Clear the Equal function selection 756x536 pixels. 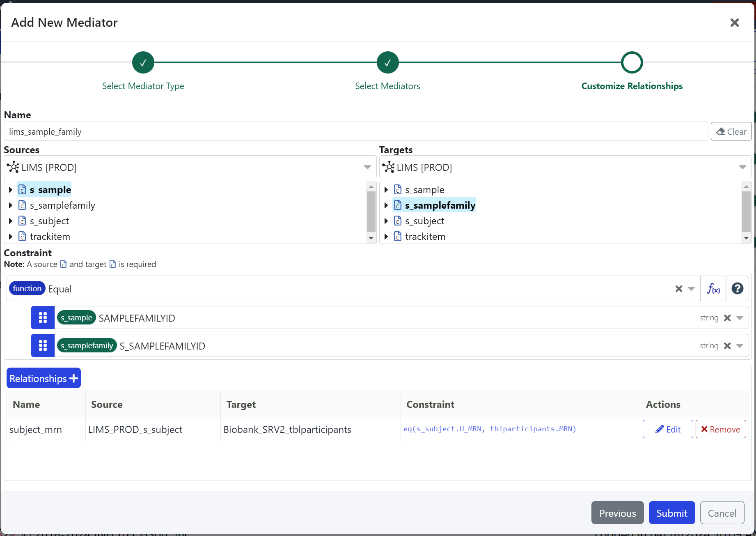pos(678,289)
